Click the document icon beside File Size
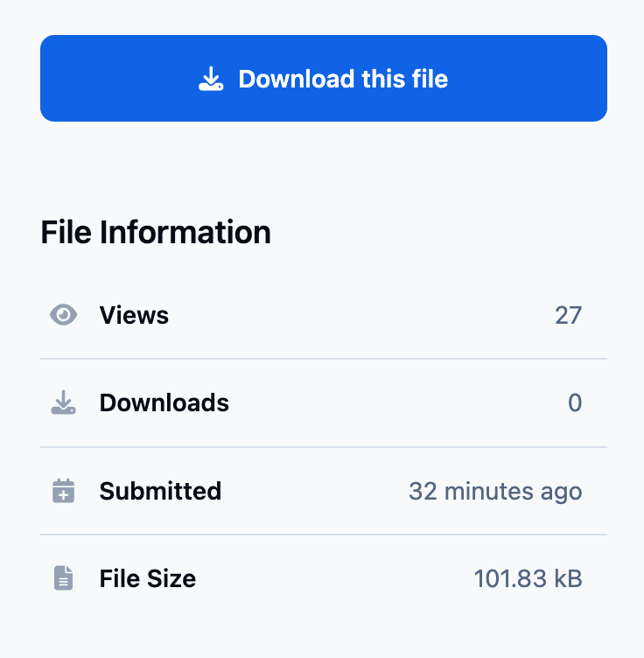 63,578
